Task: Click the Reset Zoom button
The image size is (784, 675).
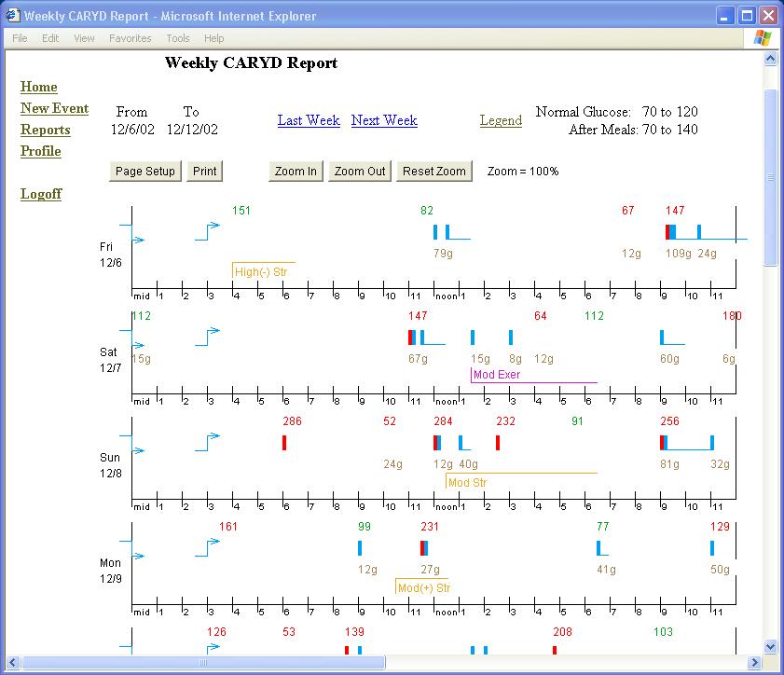Action: (434, 171)
